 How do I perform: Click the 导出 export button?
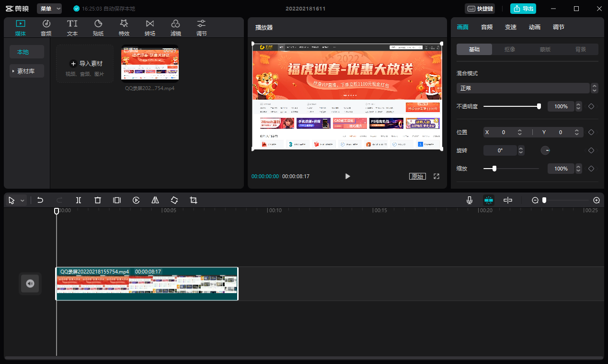coord(523,9)
